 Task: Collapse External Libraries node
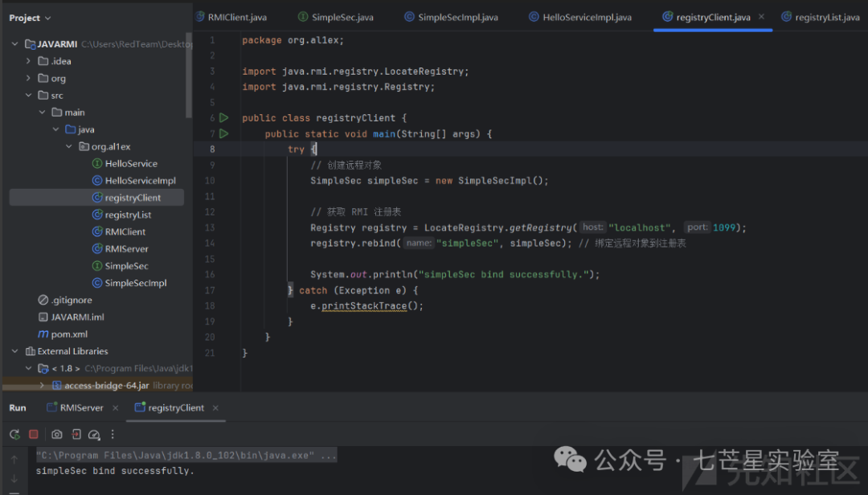[x=15, y=351]
